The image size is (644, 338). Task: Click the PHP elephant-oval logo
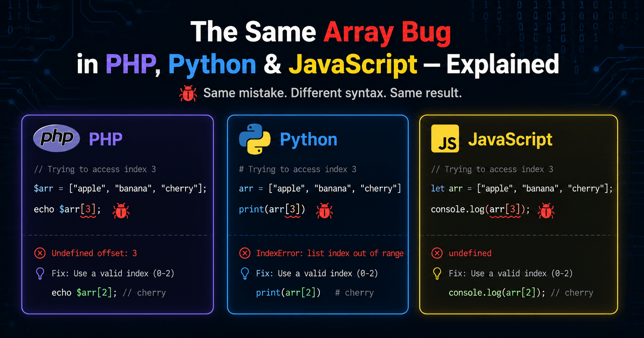click(x=57, y=138)
